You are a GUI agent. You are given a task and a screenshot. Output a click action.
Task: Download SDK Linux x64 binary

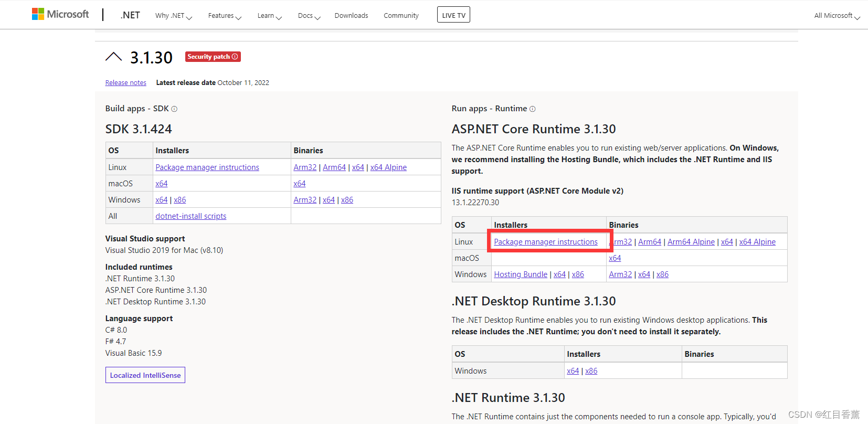[x=358, y=167]
